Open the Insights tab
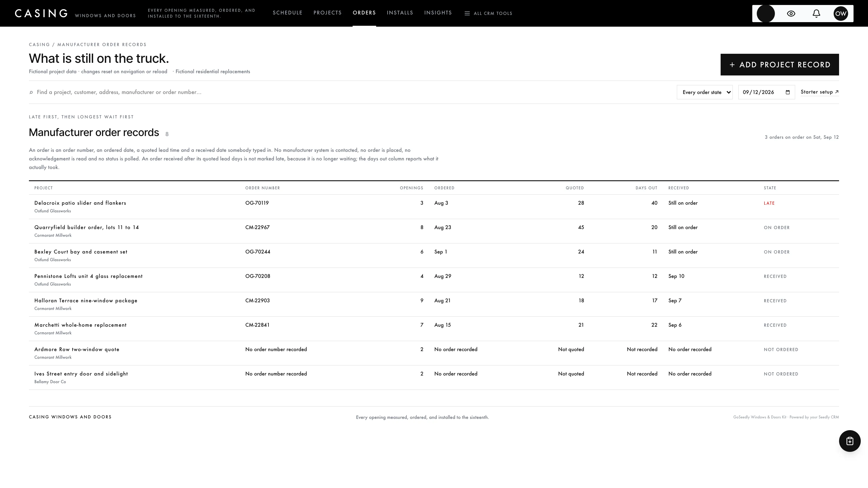868x488 pixels. pyautogui.click(x=438, y=13)
